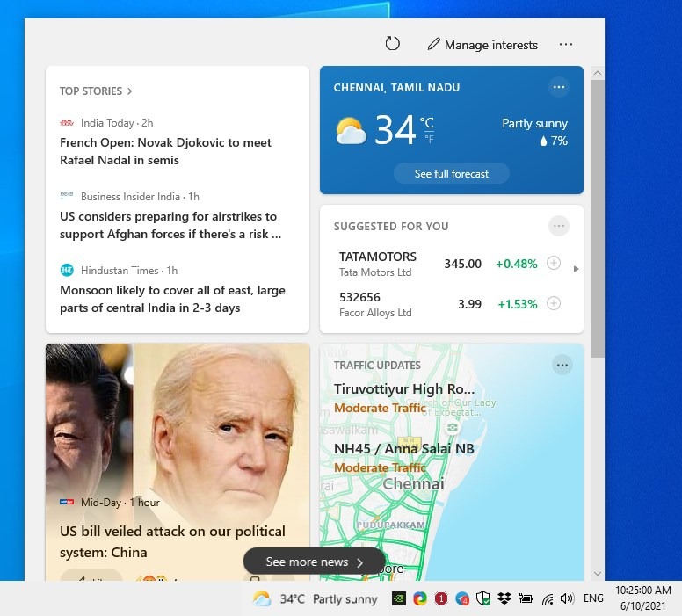Click the India Today source logo
The image size is (682, 616).
[67, 123]
